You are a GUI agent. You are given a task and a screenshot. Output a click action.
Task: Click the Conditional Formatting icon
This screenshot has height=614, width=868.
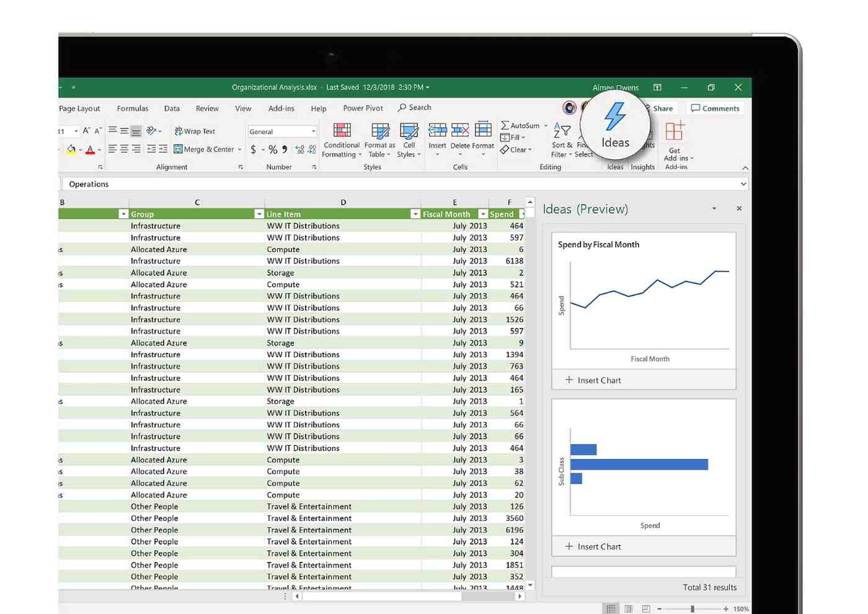tap(342, 131)
